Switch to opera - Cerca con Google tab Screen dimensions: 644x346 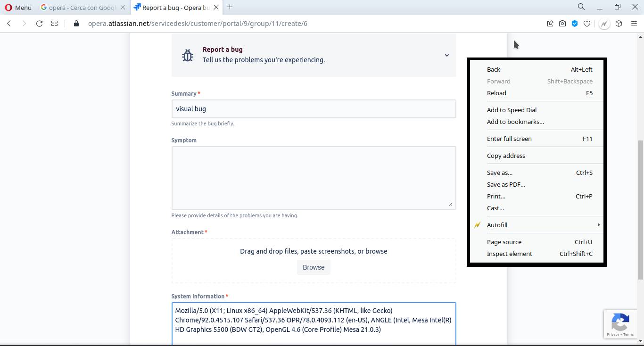coord(82,8)
